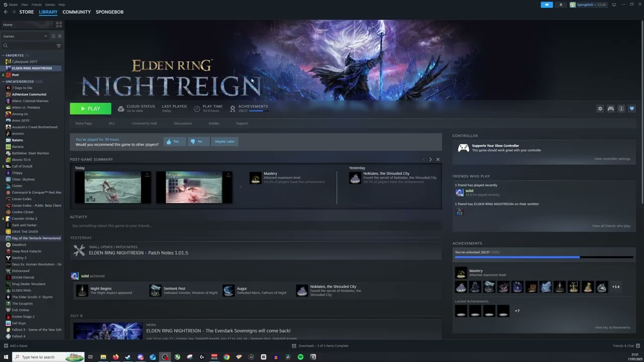Select Balatro in the library list
644x362 pixels.
click(32, 140)
